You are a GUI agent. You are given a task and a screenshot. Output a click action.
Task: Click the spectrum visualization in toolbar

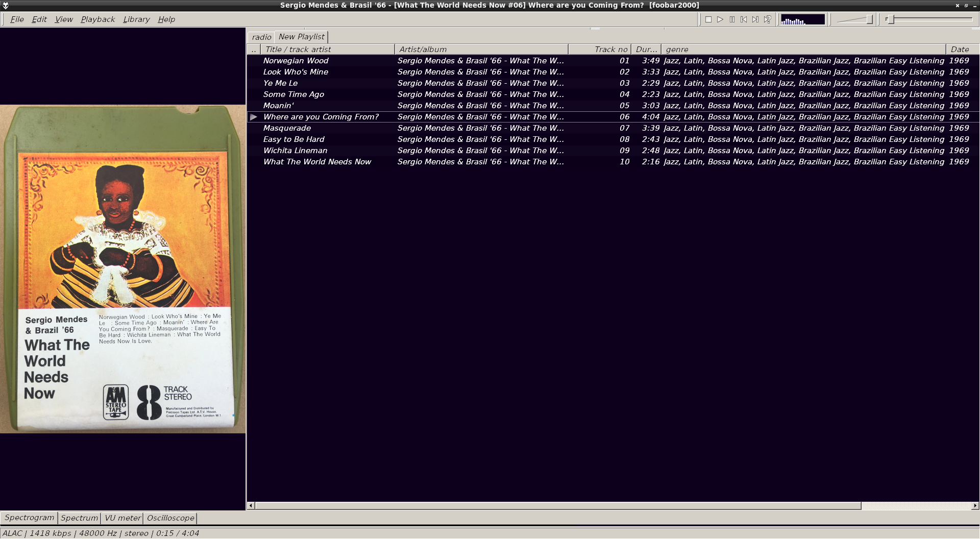(x=803, y=19)
